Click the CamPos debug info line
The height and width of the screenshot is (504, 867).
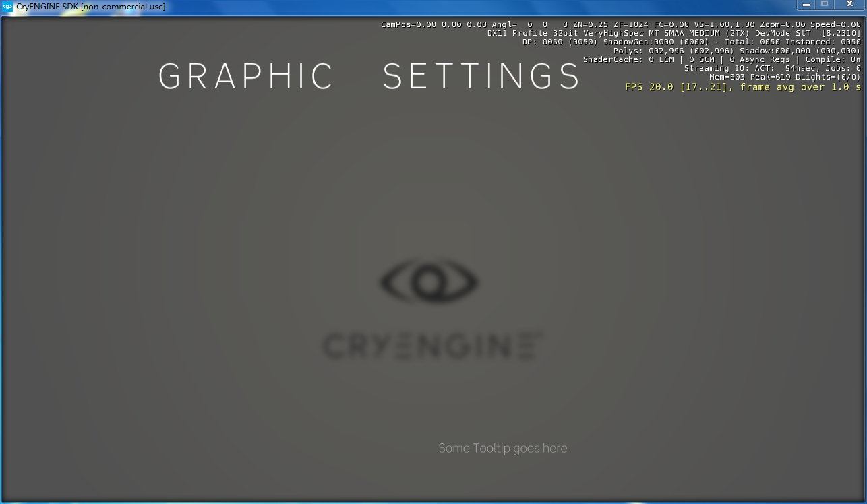[621, 24]
